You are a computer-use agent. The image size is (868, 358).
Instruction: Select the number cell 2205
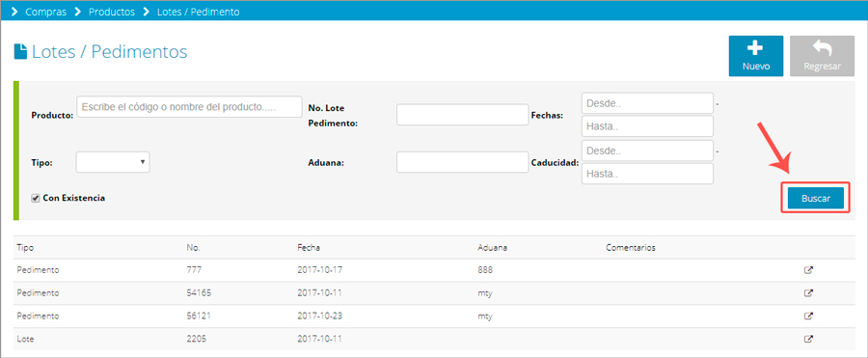pyautogui.click(x=196, y=339)
